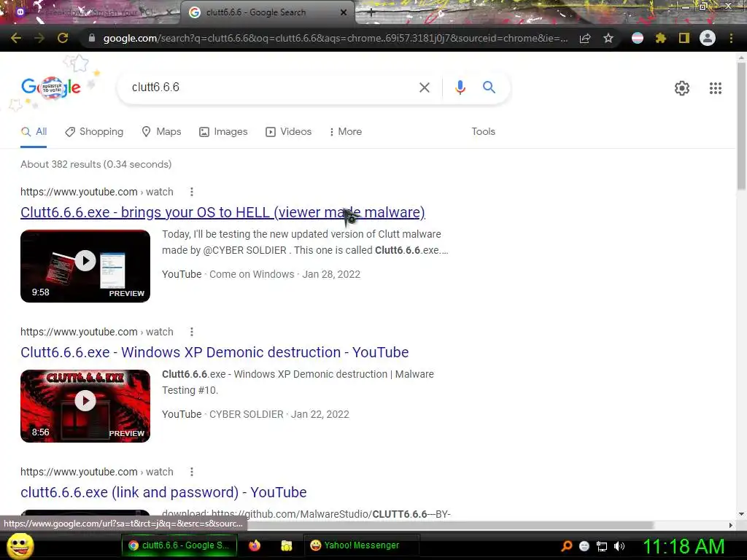This screenshot has height=560, width=747.
Task: Open 'clutt6.6.6.exe (link and password)' link
Action: coord(163,492)
